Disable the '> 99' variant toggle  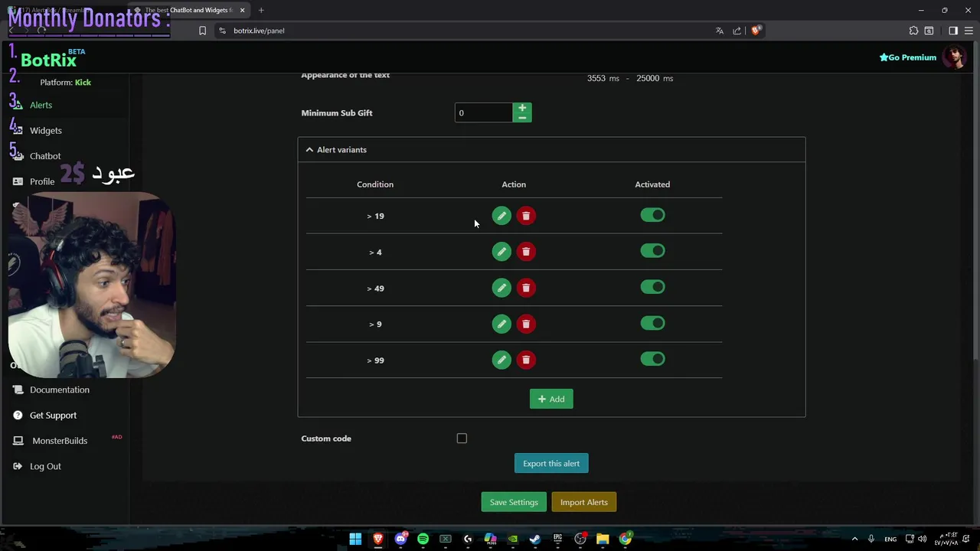(x=653, y=359)
